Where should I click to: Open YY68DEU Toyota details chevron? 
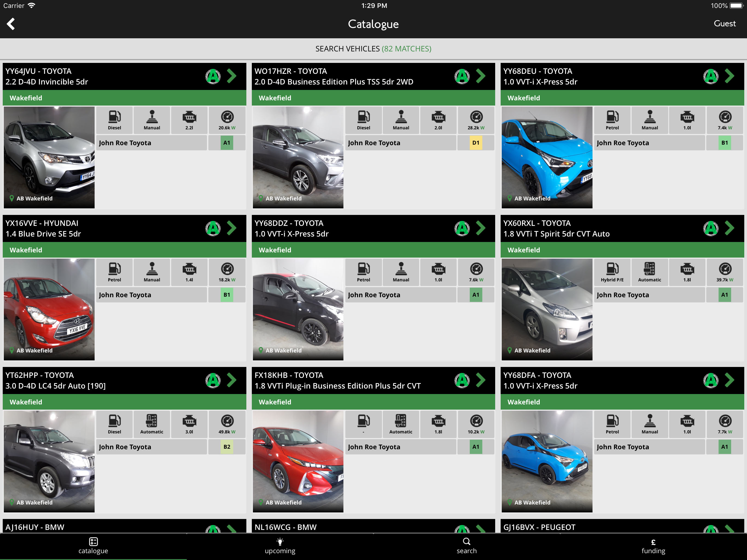730,76
